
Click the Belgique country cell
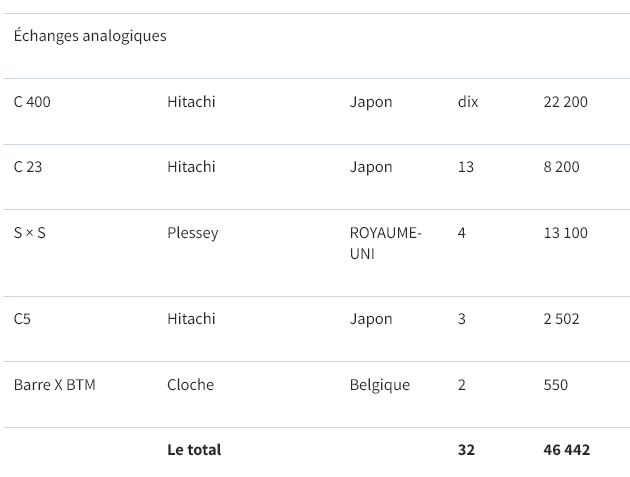click(x=379, y=385)
